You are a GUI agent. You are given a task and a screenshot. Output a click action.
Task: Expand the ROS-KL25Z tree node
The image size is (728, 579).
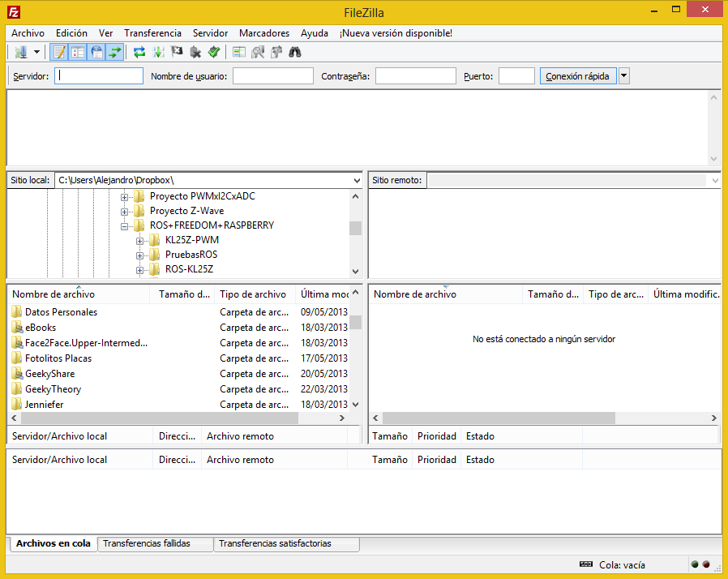coord(139,270)
